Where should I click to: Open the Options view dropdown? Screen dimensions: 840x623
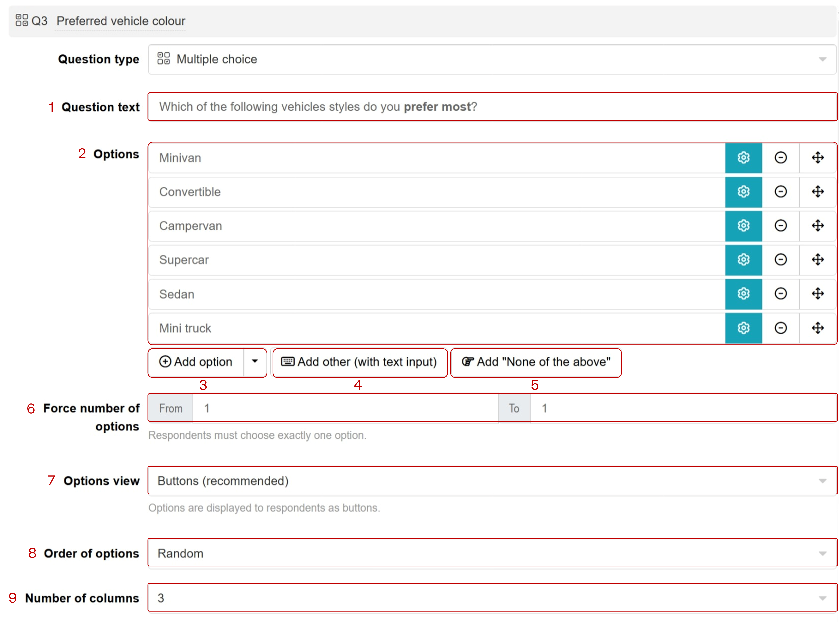click(x=492, y=481)
